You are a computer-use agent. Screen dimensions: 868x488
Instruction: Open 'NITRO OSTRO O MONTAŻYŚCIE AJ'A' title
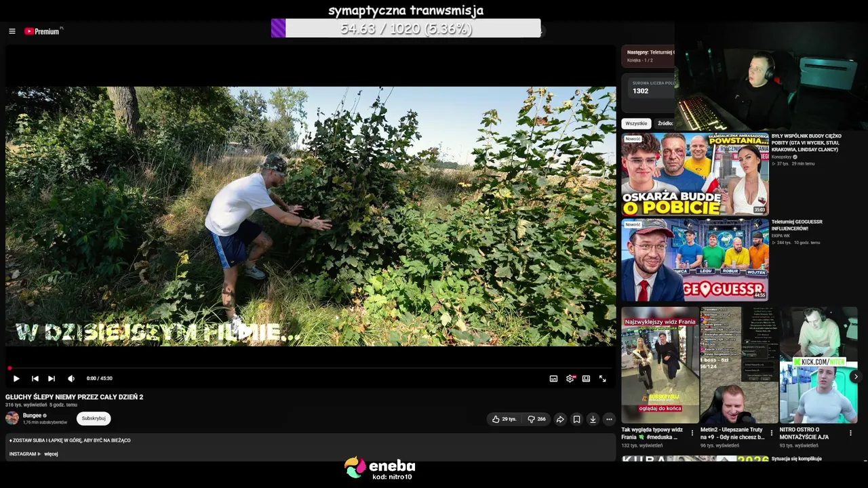804,434
